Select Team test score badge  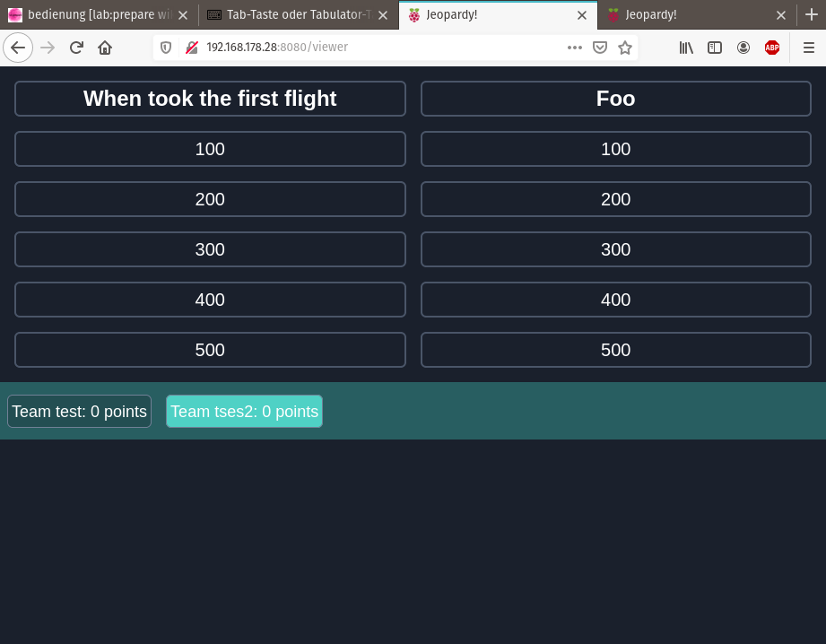tap(80, 411)
